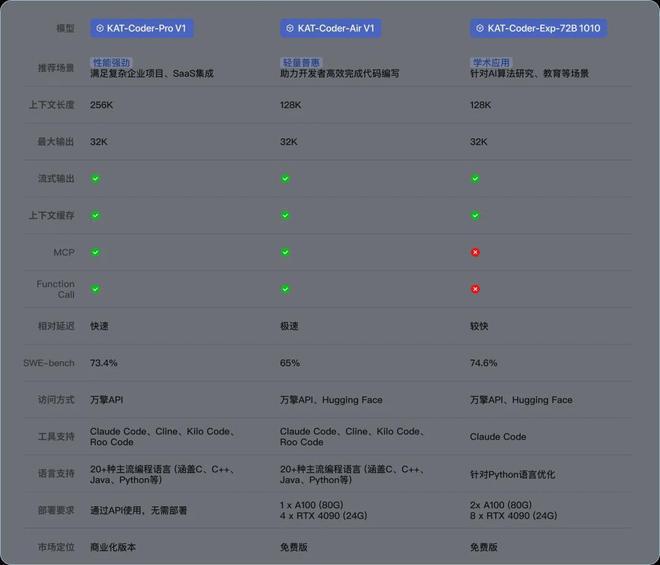The height and width of the screenshot is (565, 660).
Task: Click the 相对延迟 row label
Action: point(56,326)
